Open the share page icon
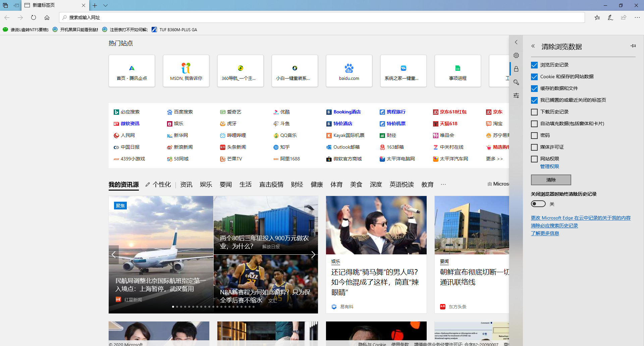644x346 pixels. [x=624, y=17]
